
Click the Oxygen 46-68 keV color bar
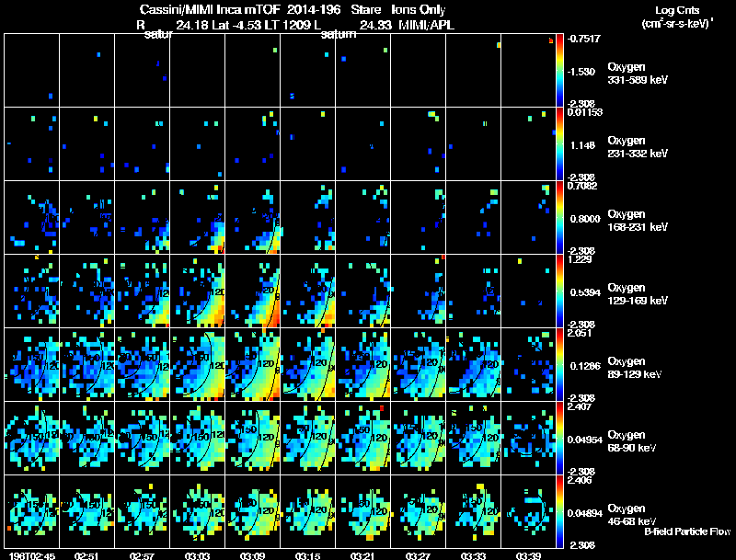point(559,511)
